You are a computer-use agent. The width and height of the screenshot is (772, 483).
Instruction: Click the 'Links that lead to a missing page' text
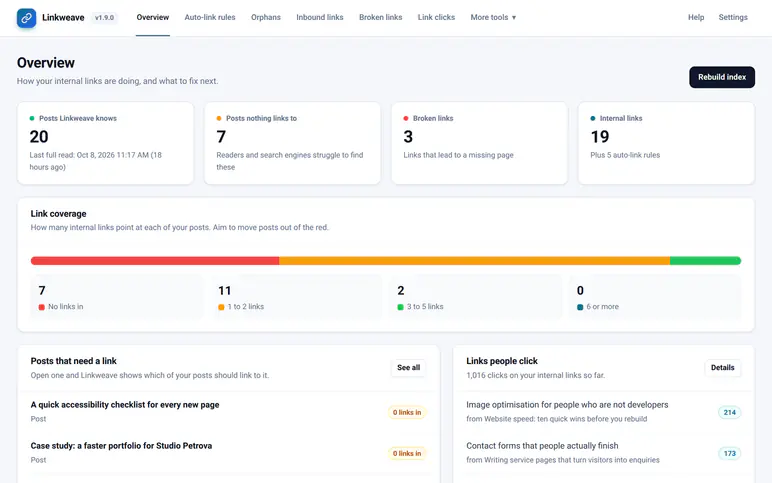(x=458, y=155)
